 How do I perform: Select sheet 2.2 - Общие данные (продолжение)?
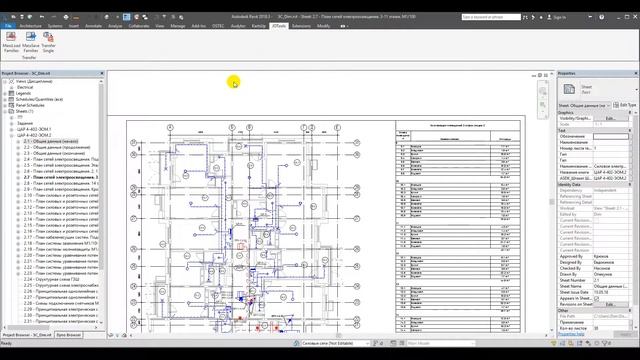pos(57,147)
